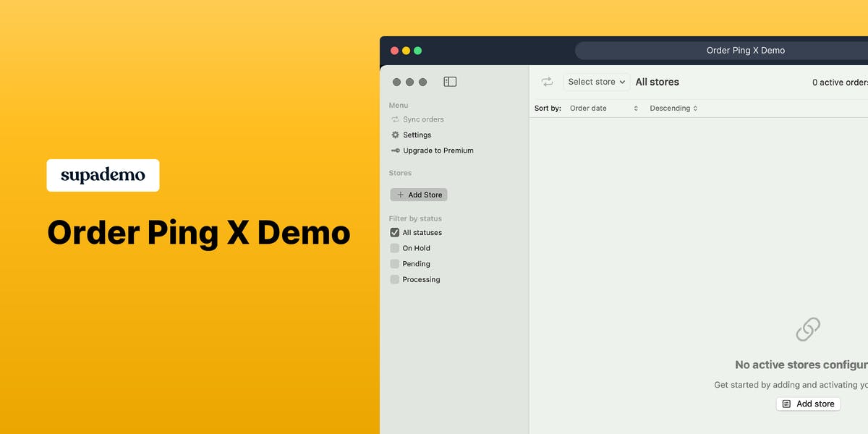Enable the On Hold filter checkbox
This screenshot has width=868, height=434.
click(395, 248)
